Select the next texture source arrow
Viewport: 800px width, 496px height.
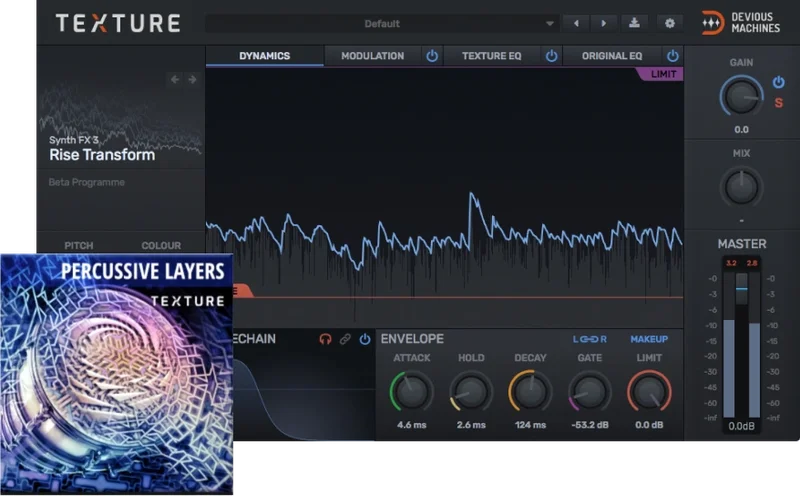[x=192, y=80]
